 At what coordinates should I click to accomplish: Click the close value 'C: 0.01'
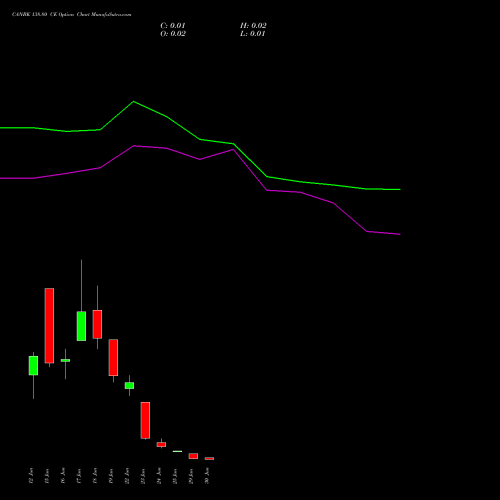[173, 26]
